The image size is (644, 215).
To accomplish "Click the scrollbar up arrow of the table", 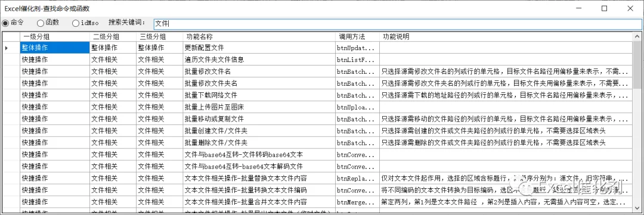I will tap(637, 36).
